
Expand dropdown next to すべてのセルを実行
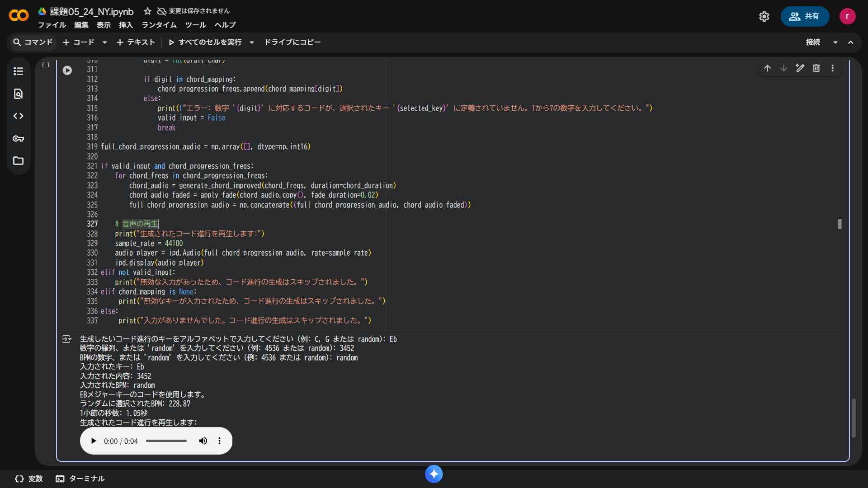(252, 42)
